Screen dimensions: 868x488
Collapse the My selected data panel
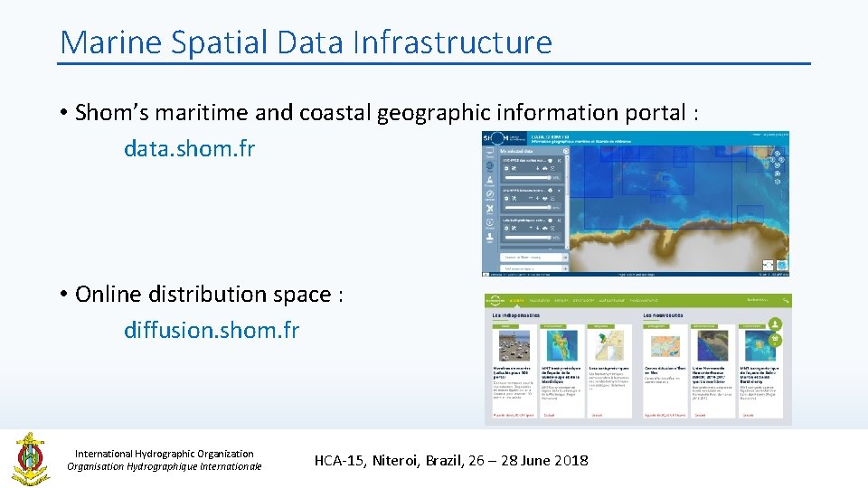566,151
